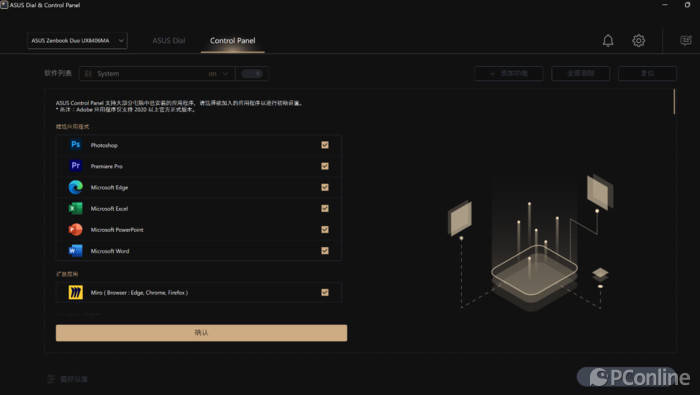Screen dimensions: 700x395
Task: Disable the Microsoft Edge checkbox
Action: 325,187
